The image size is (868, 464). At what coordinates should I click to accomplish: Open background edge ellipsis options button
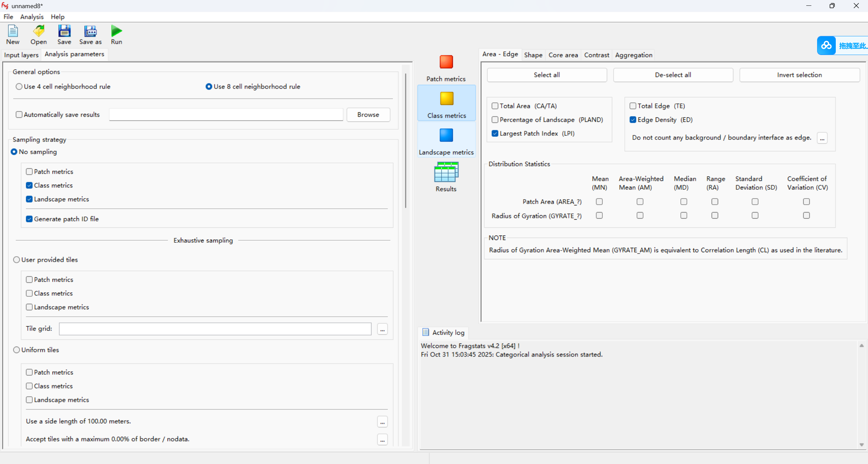822,138
